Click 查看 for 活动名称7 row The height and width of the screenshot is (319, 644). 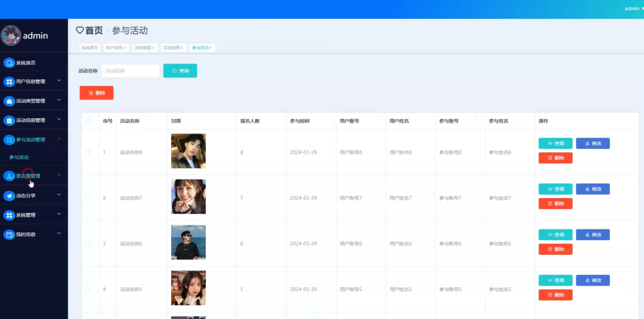tap(556, 189)
